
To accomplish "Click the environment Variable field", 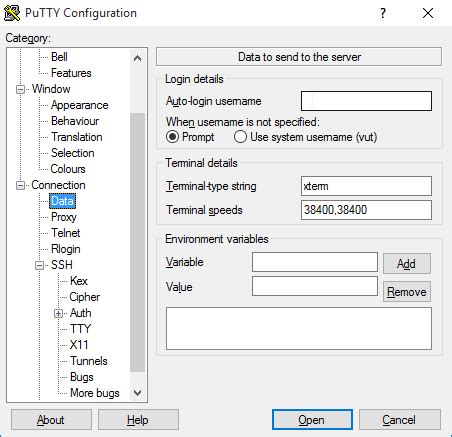I will [x=315, y=262].
